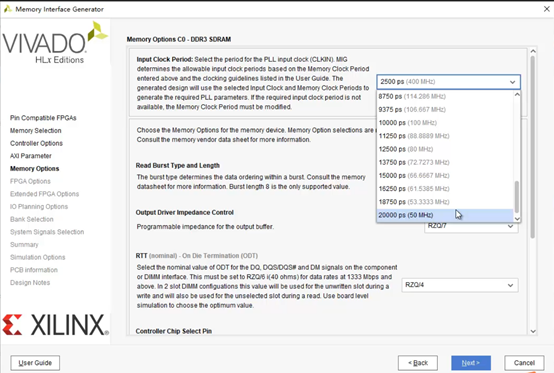Select 16250 ps (61.5385 MHz) entry
The width and height of the screenshot is (554, 373).
[x=445, y=189]
